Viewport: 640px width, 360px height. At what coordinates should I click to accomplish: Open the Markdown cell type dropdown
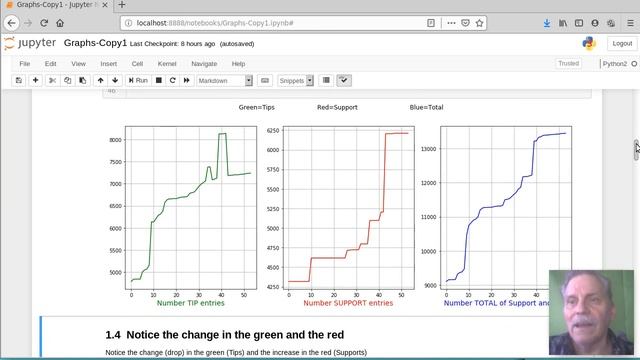225,81
